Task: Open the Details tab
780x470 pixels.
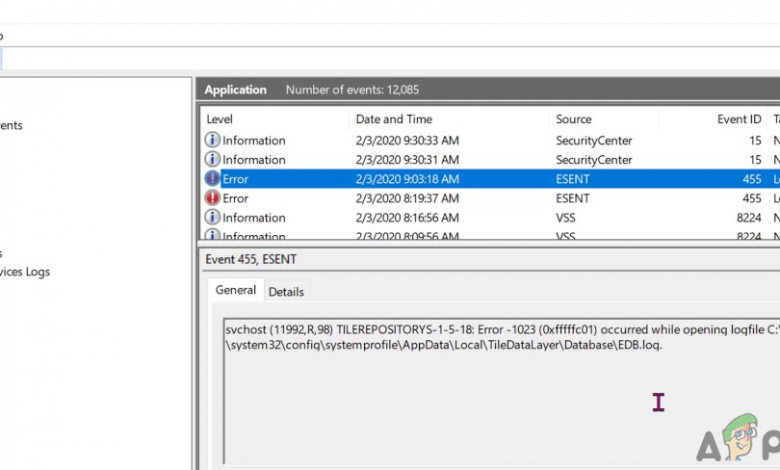Action: (286, 292)
